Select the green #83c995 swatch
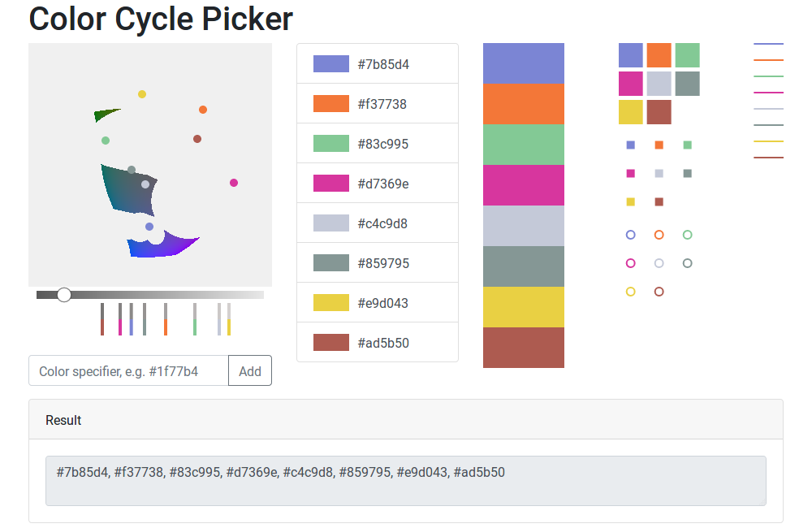This screenshot has height=528, width=812. click(378, 143)
